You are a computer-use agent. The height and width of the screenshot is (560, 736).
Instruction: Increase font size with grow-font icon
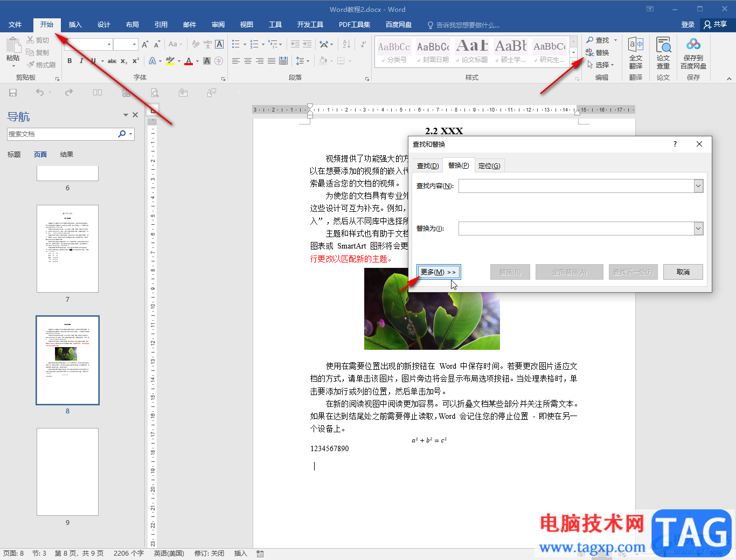tap(145, 44)
